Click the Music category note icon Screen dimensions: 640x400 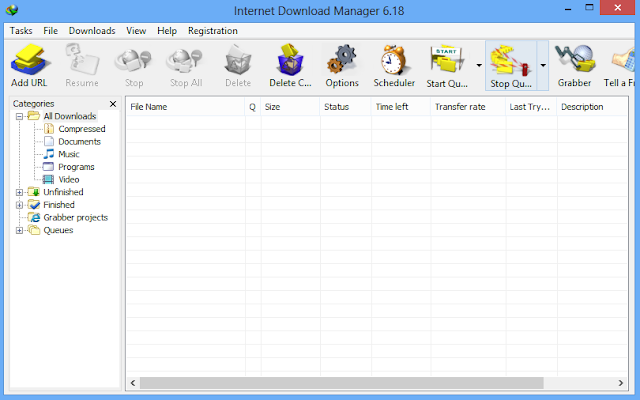[x=49, y=154]
